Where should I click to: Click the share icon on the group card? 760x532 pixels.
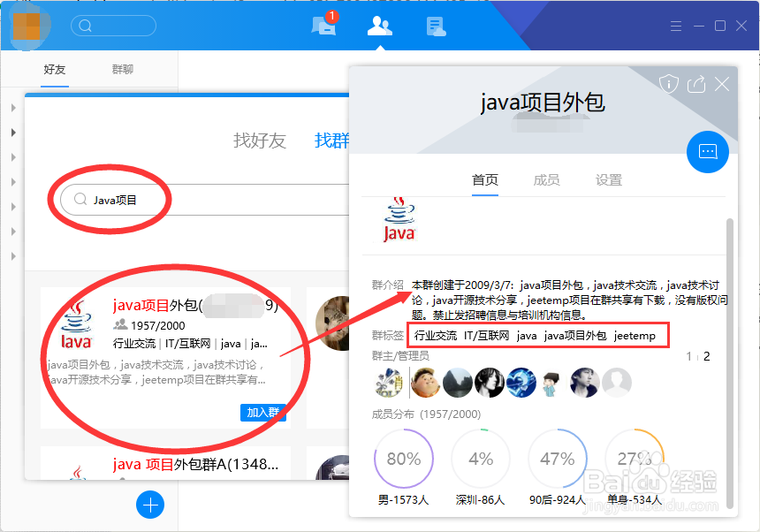coord(695,83)
